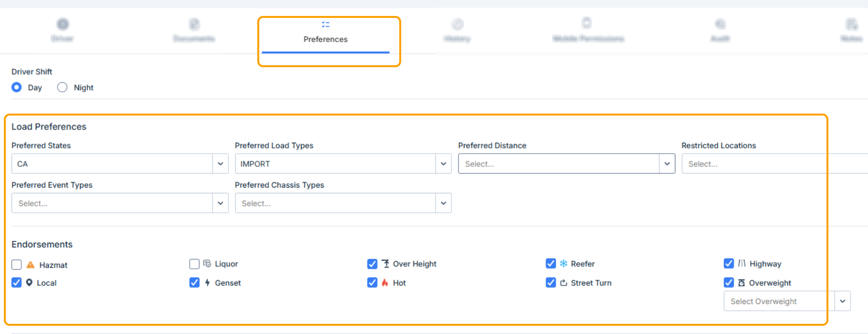
Task: Click the Restricted Locations select field
Action: coord(772,164)
